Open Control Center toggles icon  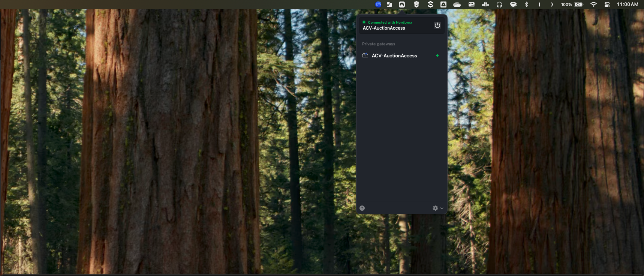(607, 4)
